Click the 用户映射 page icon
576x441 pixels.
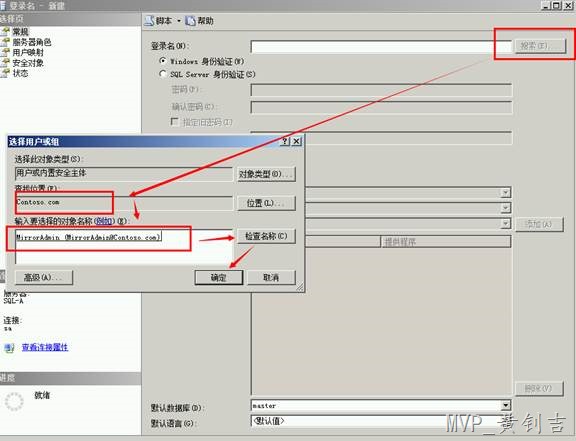click(x=5, y=52)
